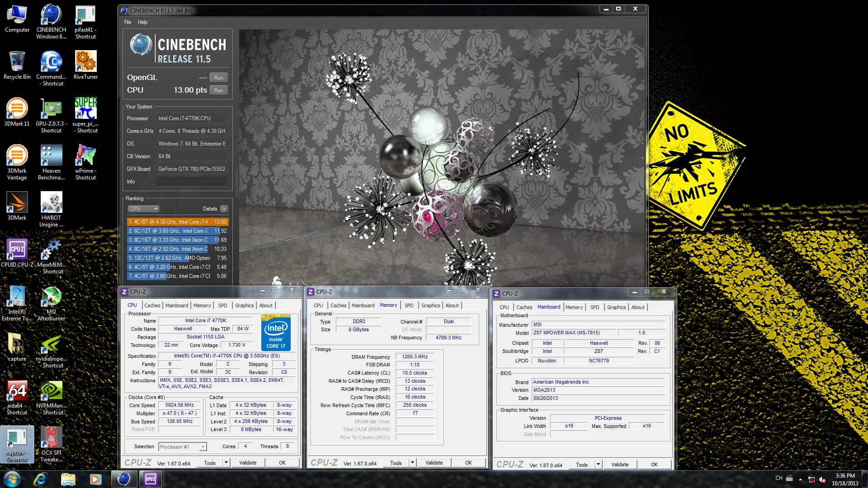Viewport: 868px width, 488px height.
Task: Open Tools dropdown arrow in right CPU-Z
Action: point(598,465)
